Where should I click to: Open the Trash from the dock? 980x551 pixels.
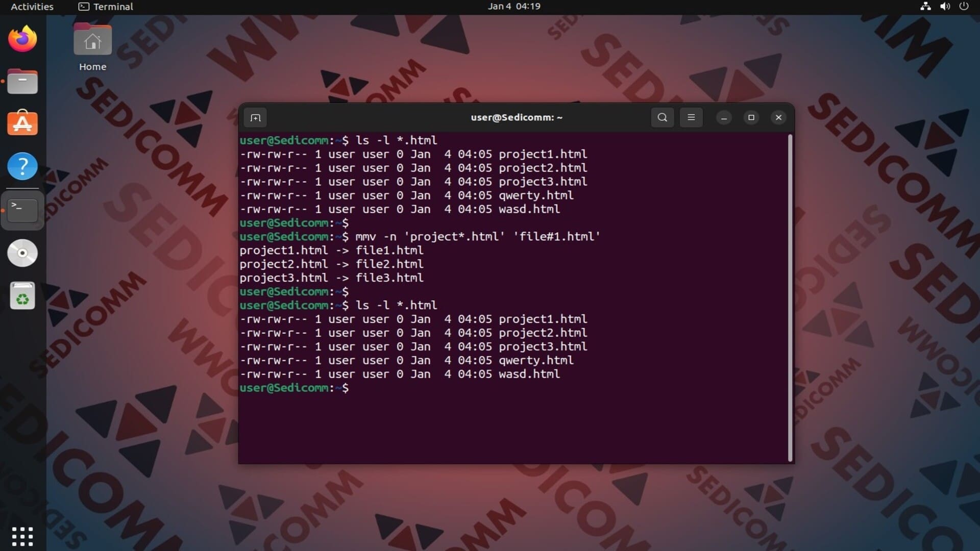(x=22, y=296)
